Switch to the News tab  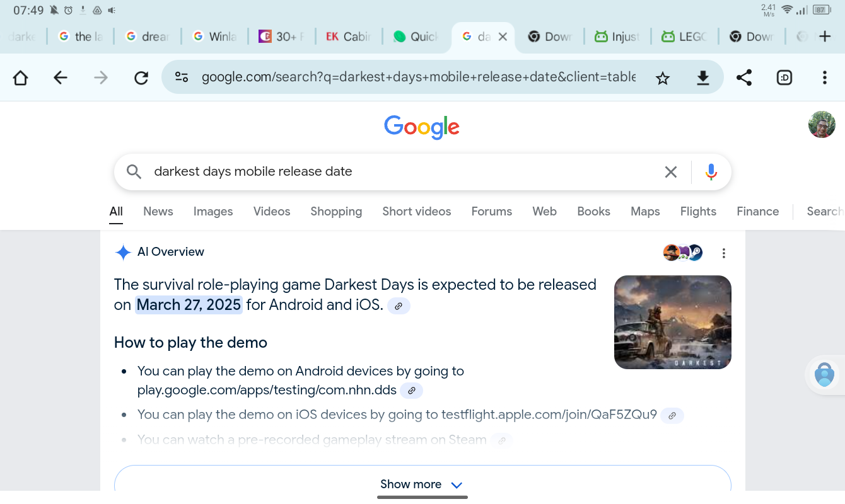[x=158, y=212]
